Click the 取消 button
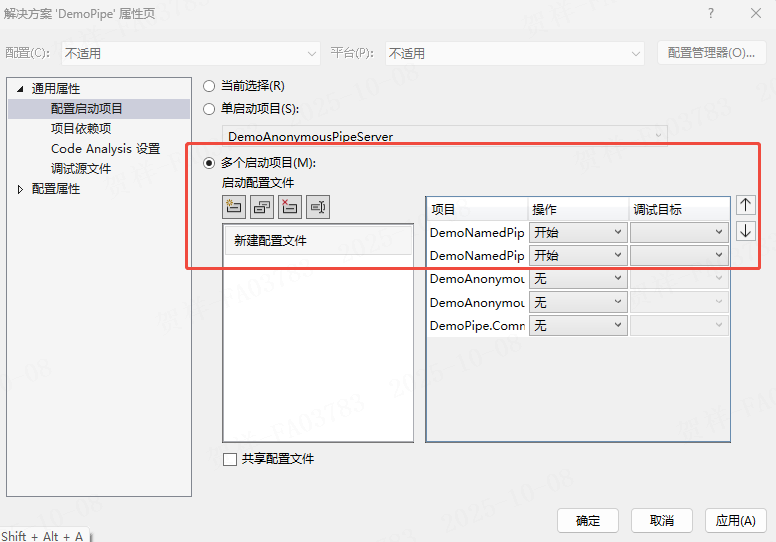Screen dimensions: 776x542 pos(662,521)
